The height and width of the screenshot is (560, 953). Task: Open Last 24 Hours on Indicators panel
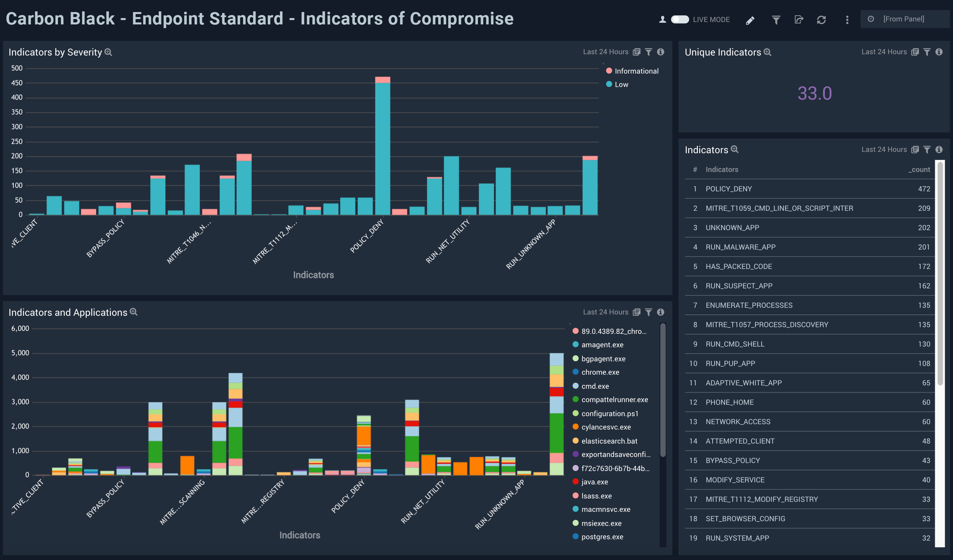[x=884, y=149]
